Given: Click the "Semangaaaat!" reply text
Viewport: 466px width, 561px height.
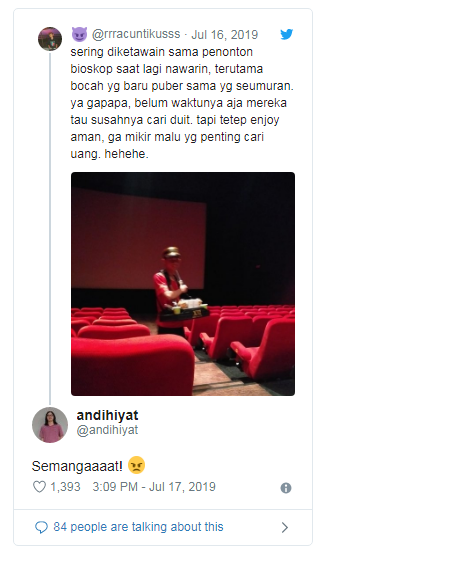Looking at the screenshot, I should click(77, 466).
